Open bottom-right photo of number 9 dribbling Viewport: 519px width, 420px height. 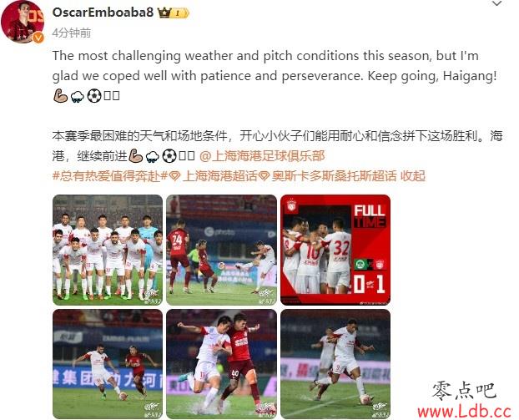click(335, 364)
